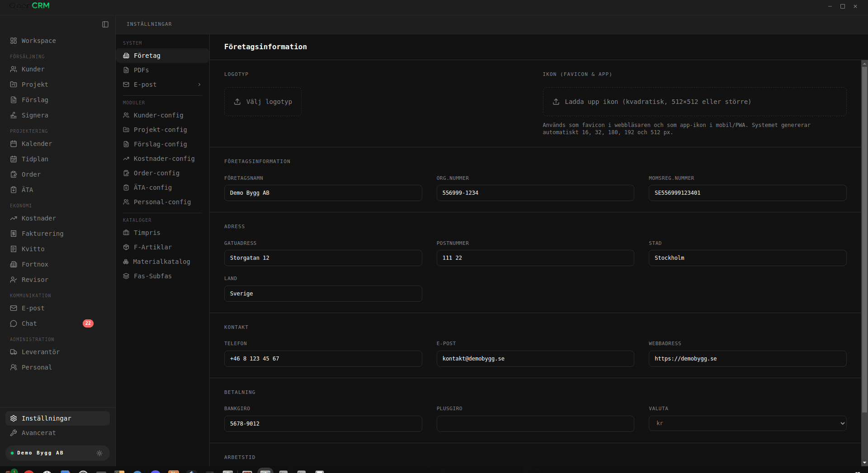The width and height of the screenshot is (868, 473).
Task: Open ÄTA-config settings
Action: coord(163,187)
